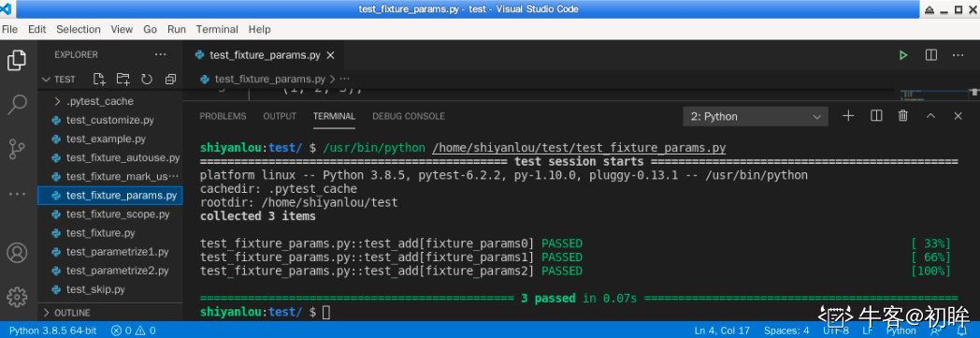Click the Run Python File play icon
Viewport: 980px width, 338px height.
[x=902, y=55]
